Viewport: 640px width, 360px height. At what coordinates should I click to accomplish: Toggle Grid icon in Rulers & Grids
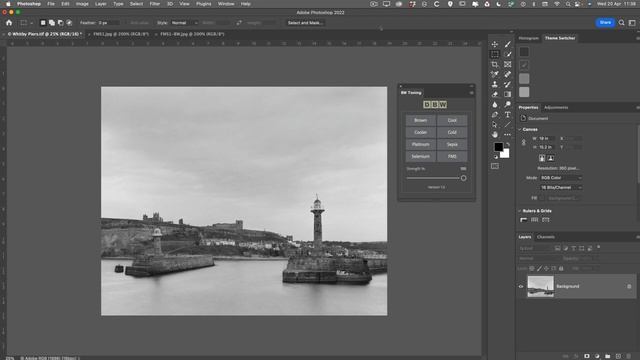point(535,220)
